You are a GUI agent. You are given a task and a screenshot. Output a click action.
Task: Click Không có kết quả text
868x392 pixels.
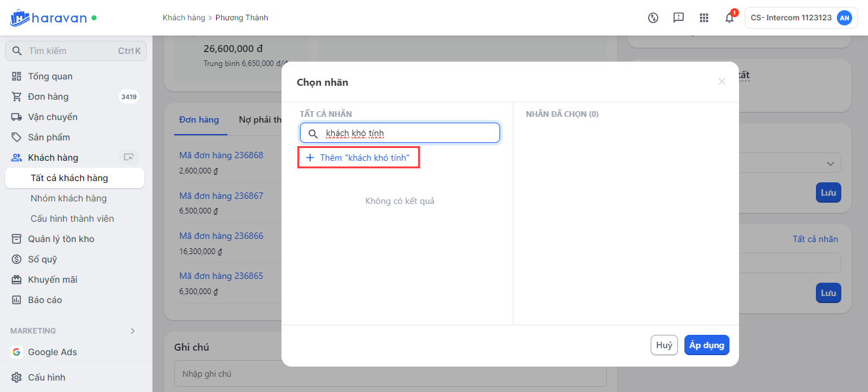pyautogui.click(x=400, y=201)
